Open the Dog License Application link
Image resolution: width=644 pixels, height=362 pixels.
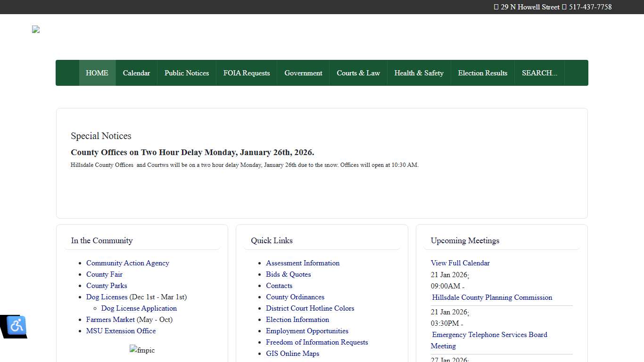(x=139, y=308)
